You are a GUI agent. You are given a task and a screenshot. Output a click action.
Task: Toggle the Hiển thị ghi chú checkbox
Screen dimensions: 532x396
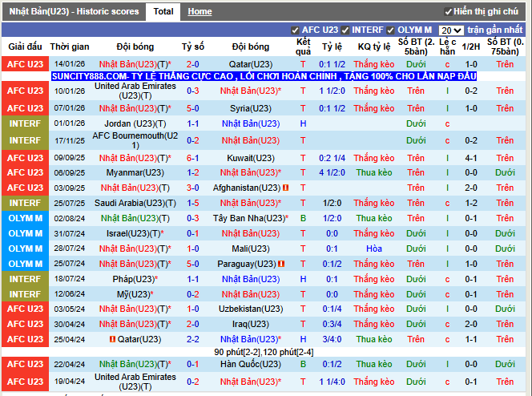(x=448, y=12)
